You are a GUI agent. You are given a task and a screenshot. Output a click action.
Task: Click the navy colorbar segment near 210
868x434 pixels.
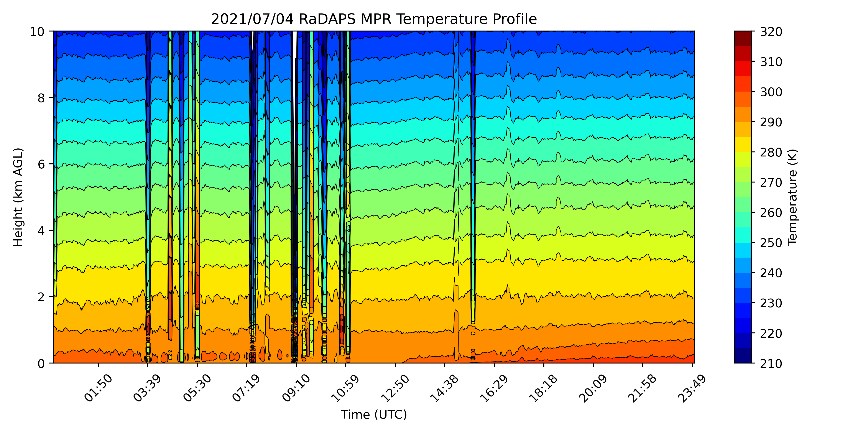coord(743,355)
